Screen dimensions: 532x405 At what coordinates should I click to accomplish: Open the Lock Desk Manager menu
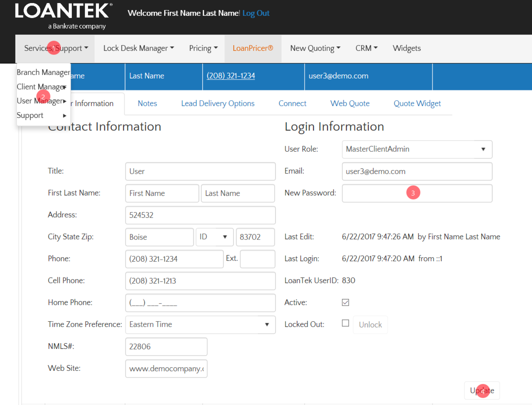tap(138, 49)
